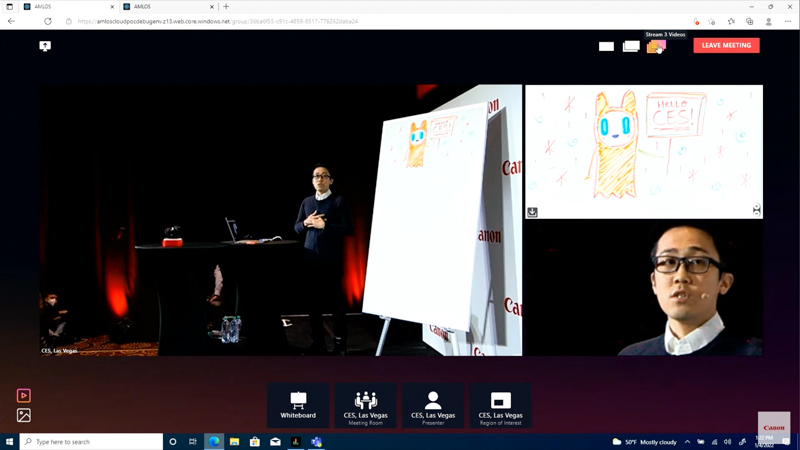This screenshot has width=800, height=450.
Task: Select the main meeting room video feed
Action: point(281,220)
